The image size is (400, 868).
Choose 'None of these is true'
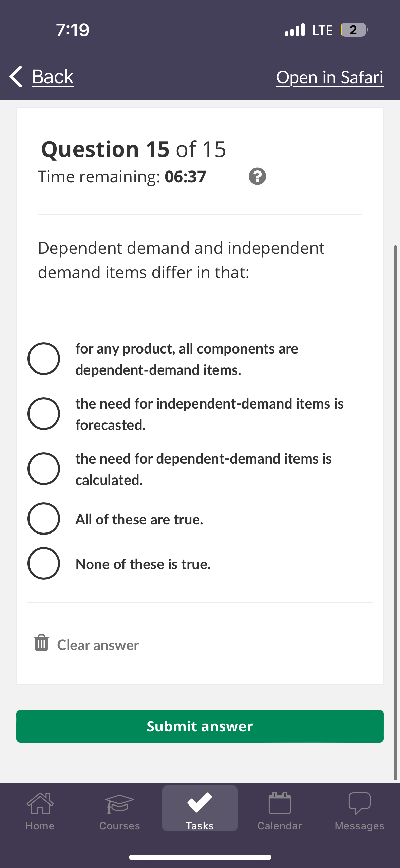44,563
